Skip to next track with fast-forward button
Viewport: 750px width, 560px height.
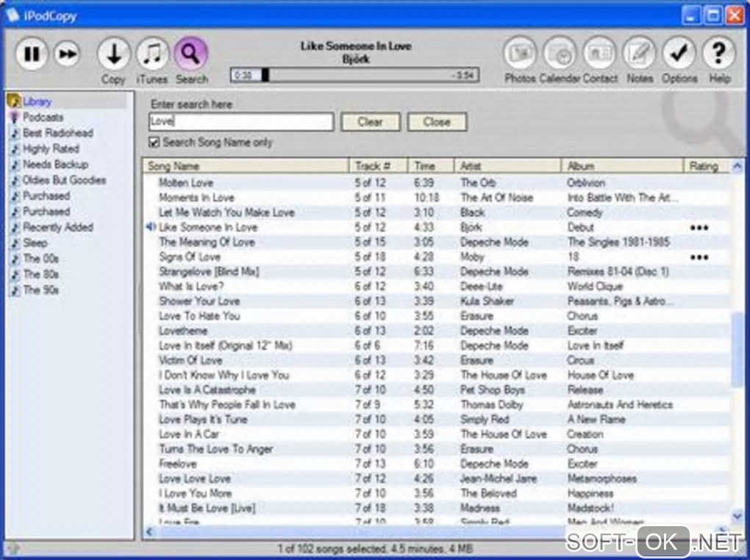67,54
